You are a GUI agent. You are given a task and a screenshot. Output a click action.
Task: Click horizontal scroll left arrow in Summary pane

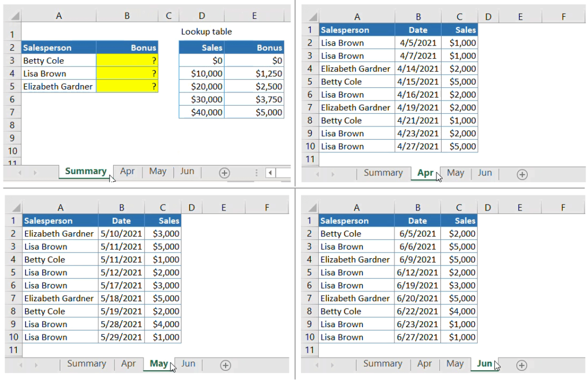tap(270, 172)
